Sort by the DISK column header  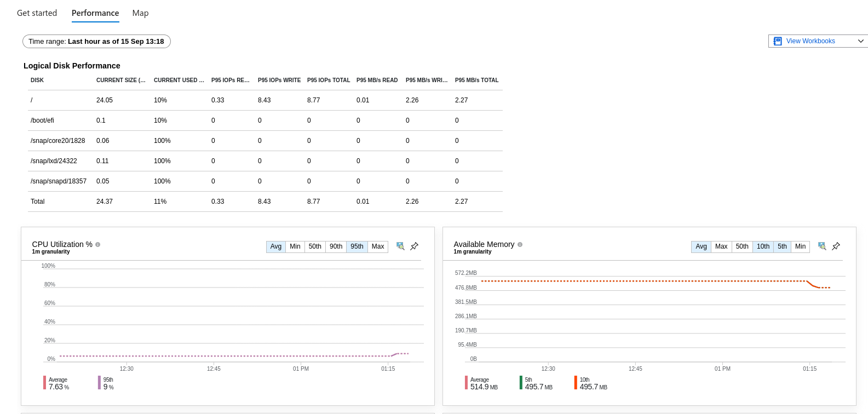pyautogui.click(x=37, y=81)
